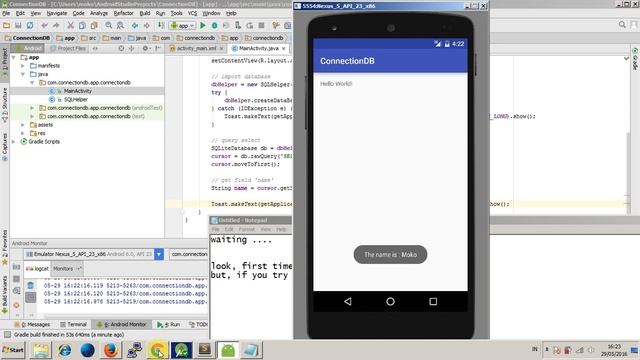Open the File menu
This screenshot has width=640, height=360.
pyautogui.click(x=6, y=13)
